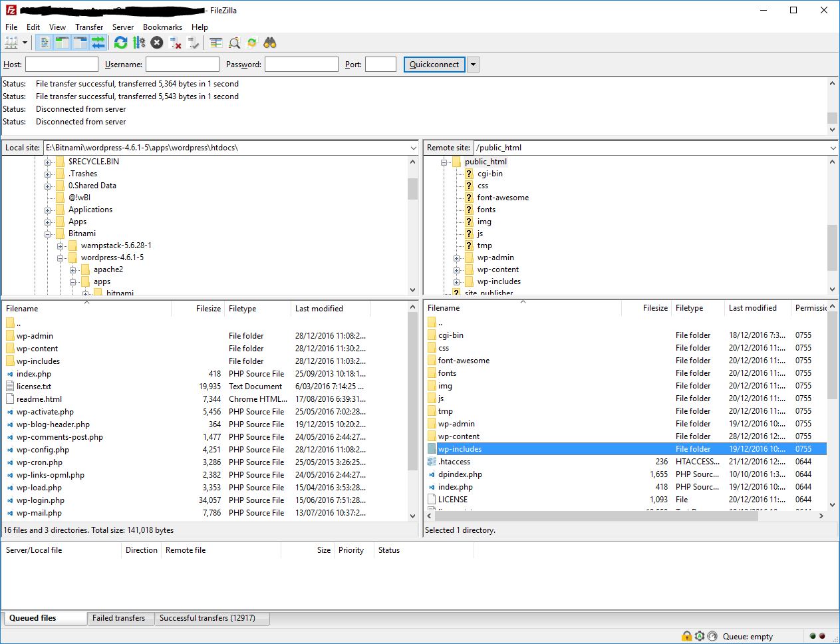Screen dimensions: 840x644
Task: Toggle filename filters with the magnifier icon
Action: tap(234, 43)
